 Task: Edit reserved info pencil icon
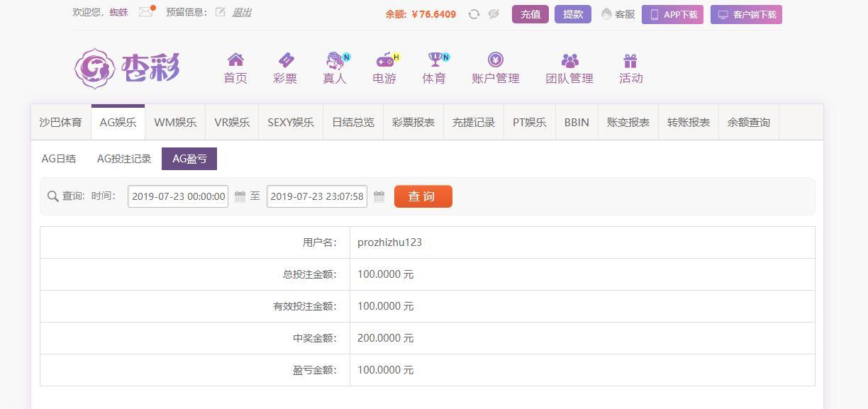220,12
